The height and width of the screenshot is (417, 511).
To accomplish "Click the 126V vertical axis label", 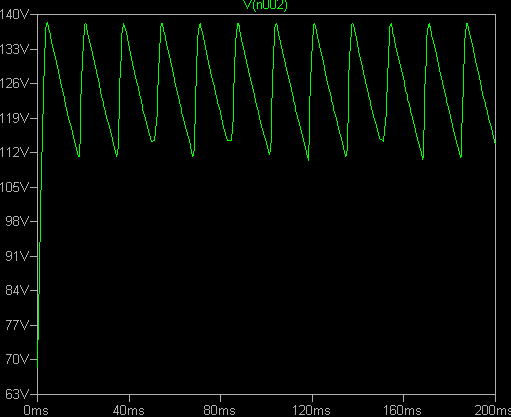I will (14, 83).
